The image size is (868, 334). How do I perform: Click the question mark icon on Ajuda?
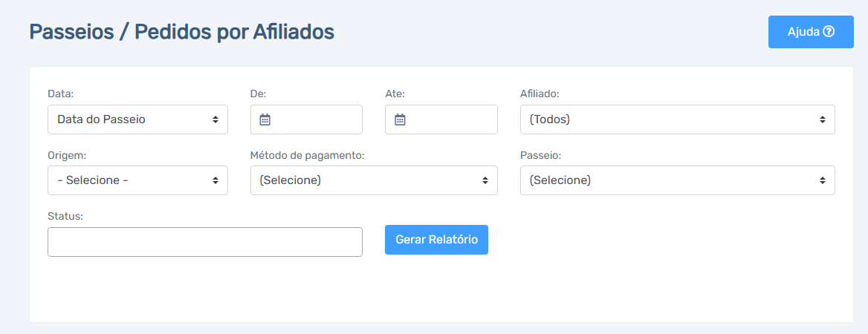pyautogui.click(x=829, y=31)
